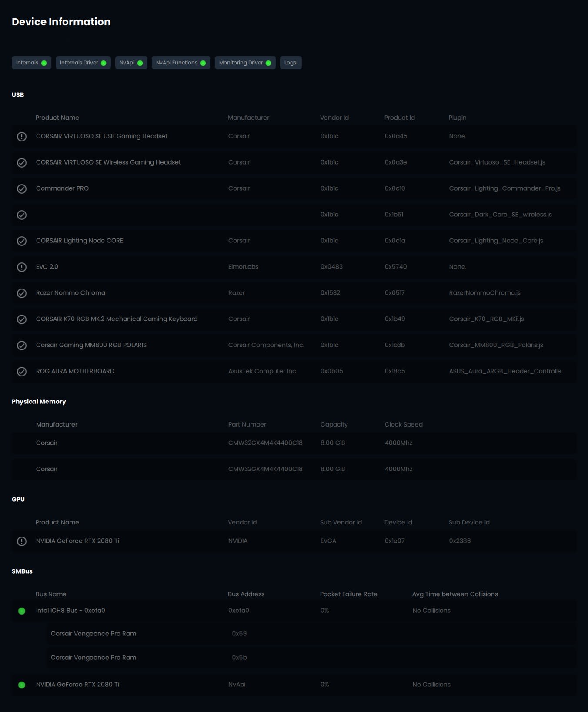Click warning icon next to GPU RTX 2080 Ti

point(22,541)
